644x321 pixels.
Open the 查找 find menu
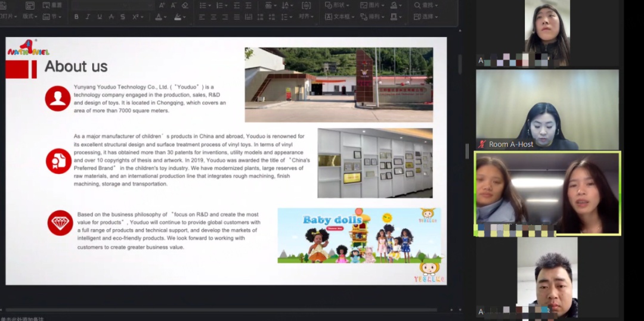click(x=426, y=5)
